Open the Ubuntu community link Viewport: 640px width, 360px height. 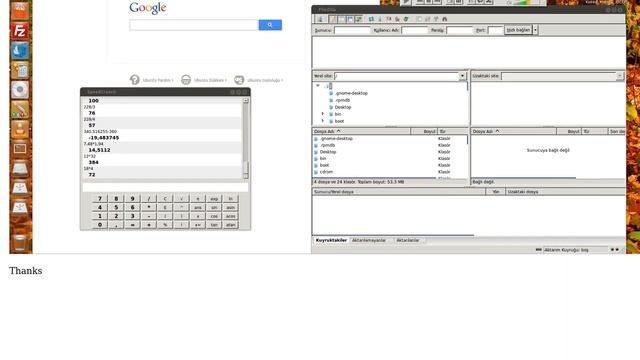[x=259, y=80]
